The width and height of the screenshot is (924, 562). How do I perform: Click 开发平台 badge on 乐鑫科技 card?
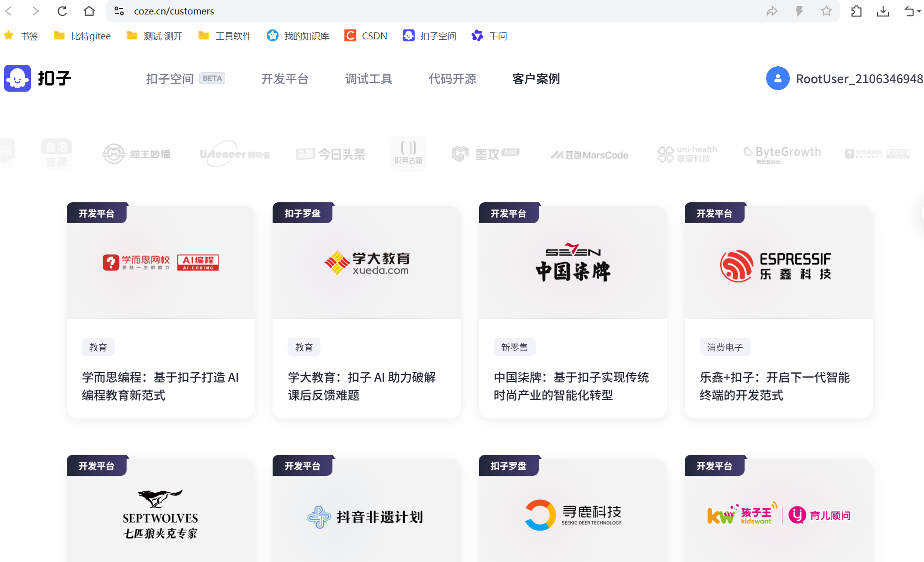click(x=714, y=213)
